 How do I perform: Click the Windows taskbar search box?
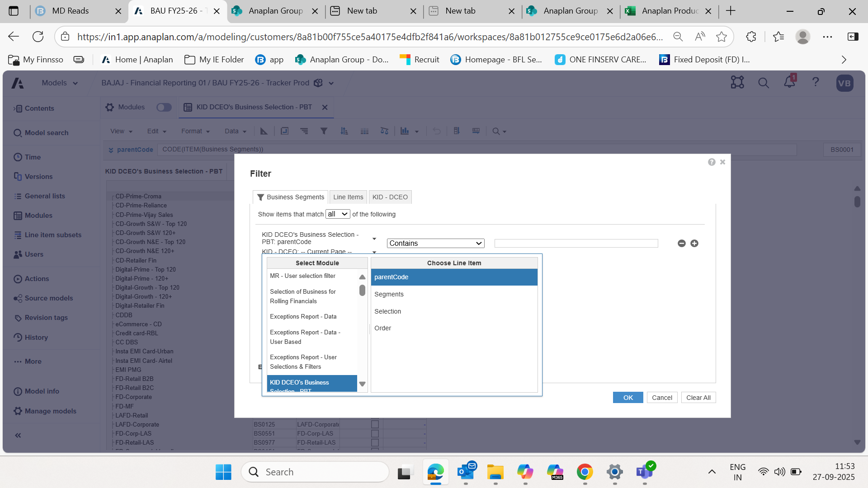315,472
